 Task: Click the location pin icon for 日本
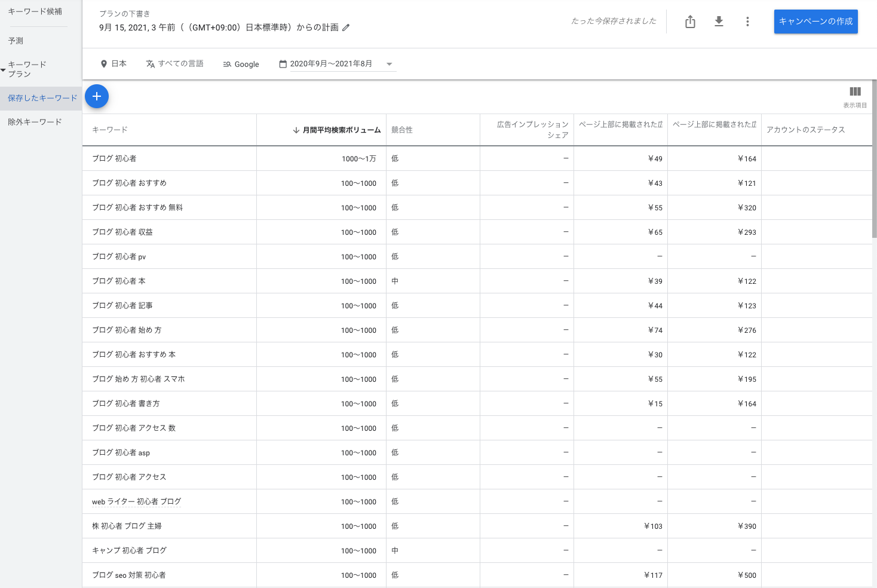104,64
